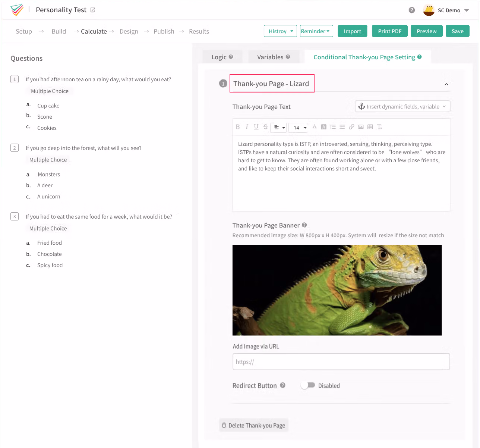Select question 3 same food text

click(99, 216)
